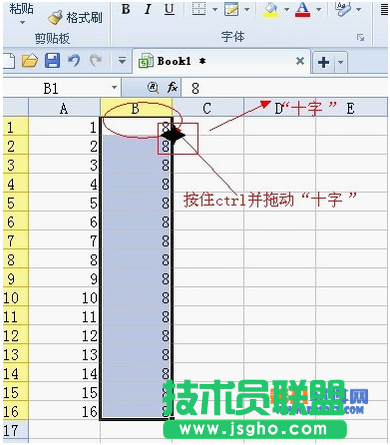
Task: Click cell B3 containing 8
Action: [x=136, y=164]
